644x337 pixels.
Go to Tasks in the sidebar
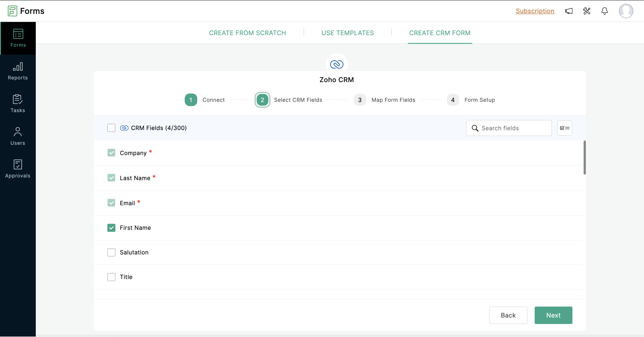pyautogui.click(x=18, y=104)
